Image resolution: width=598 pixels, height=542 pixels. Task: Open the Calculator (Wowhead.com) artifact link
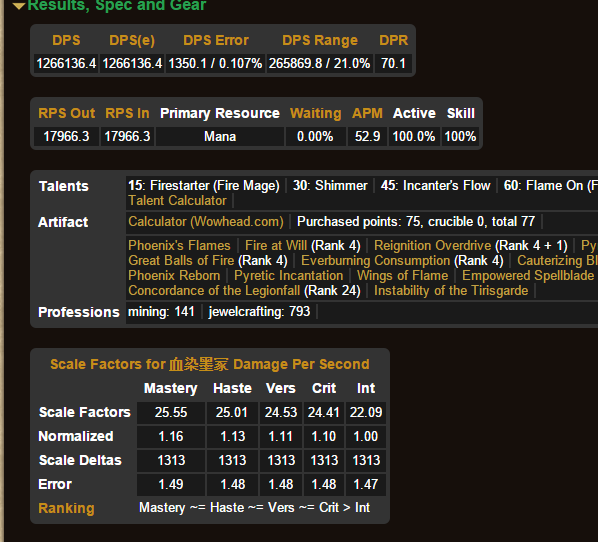tap(206, 222)
